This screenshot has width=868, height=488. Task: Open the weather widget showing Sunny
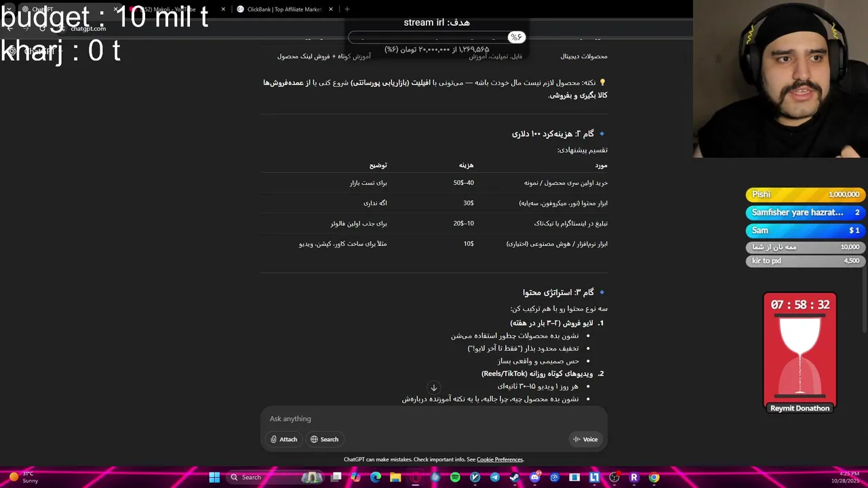point(22,477)
